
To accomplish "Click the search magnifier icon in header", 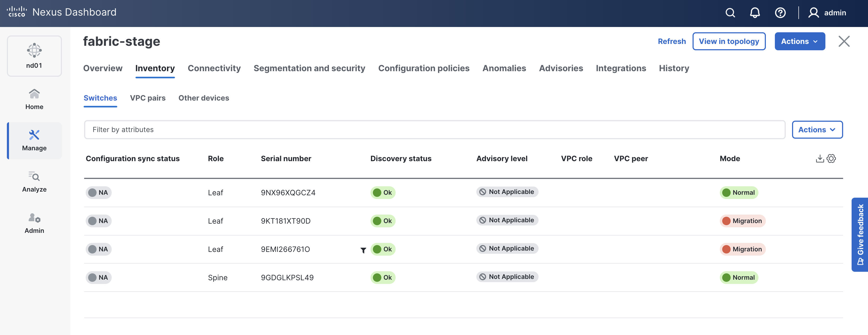I will tap(730, 13).
